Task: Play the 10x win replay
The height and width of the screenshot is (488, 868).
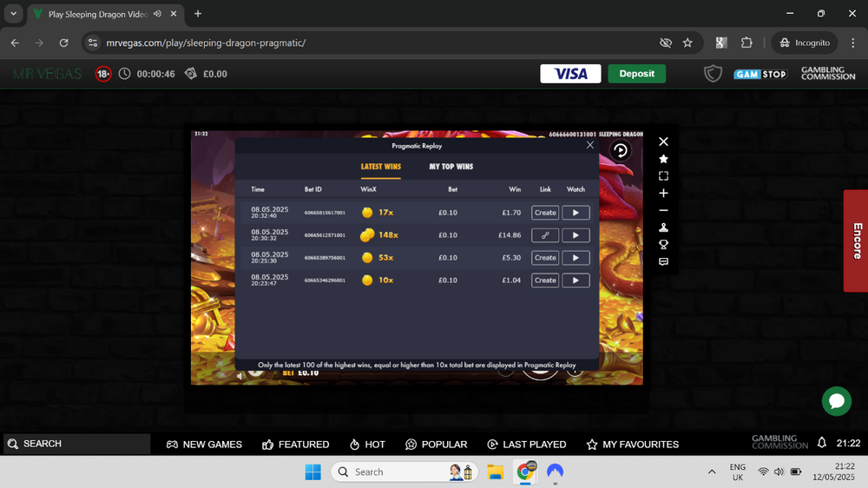Action: pyautogui.click(x=575, y=280)
